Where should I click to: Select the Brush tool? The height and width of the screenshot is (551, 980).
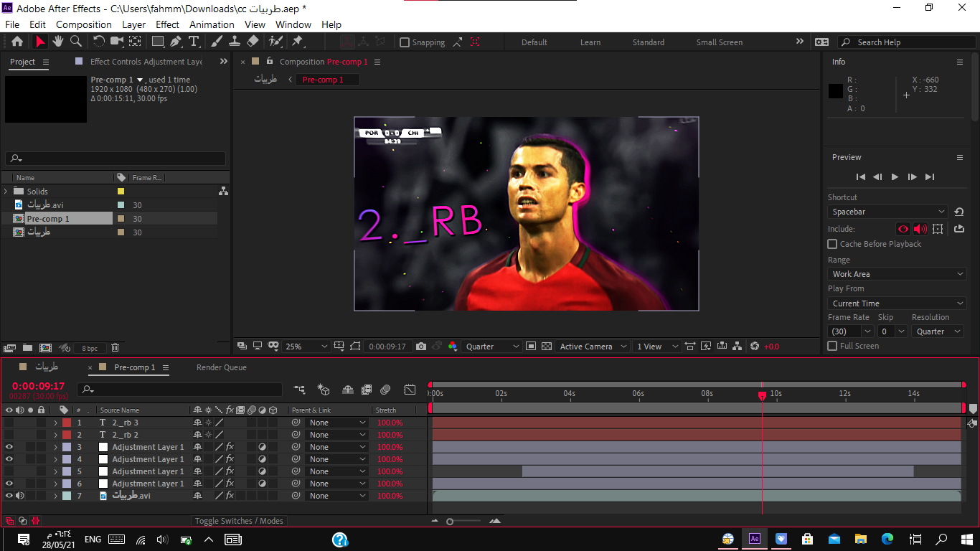point(217,42)
